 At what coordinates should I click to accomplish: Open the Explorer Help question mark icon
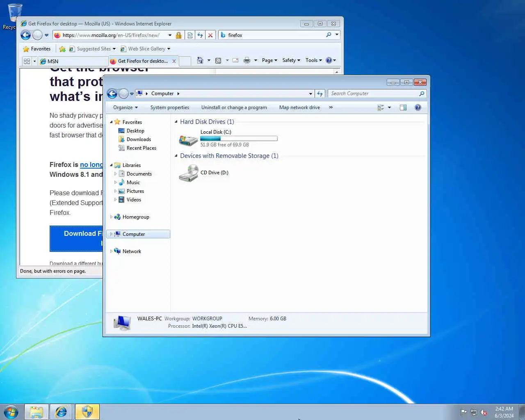pos(418,107)
